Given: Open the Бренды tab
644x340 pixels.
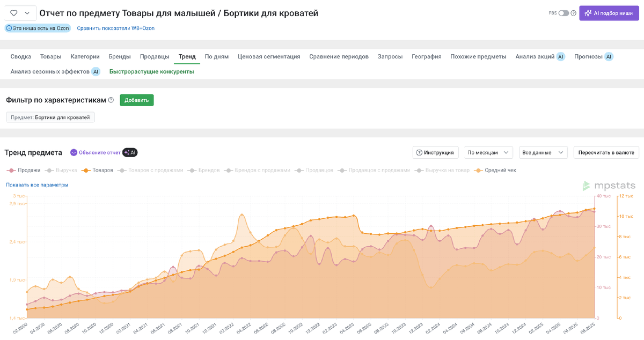Looking at the screenshot, I should coord(120,56).
